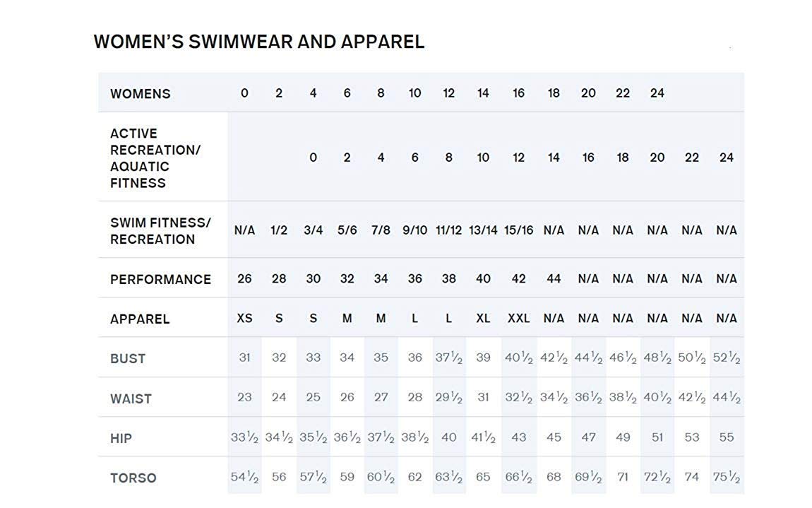Select the 1/2 swim fitness size
812x508 pixels.
[279, 230]
